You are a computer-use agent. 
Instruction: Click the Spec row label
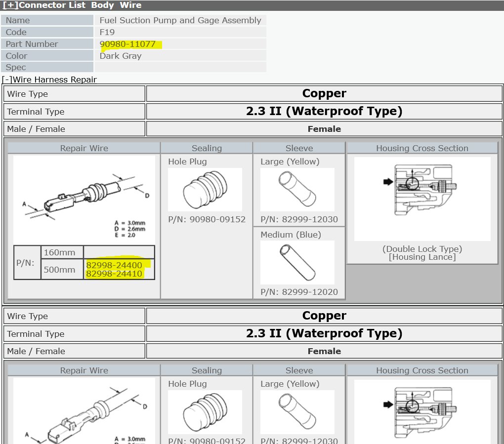(47, 67)
